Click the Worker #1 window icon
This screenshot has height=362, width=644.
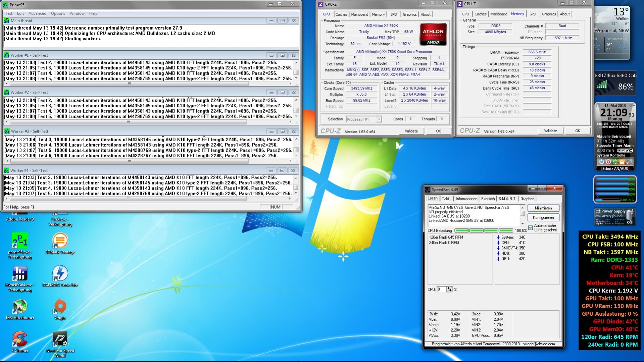point(7,55)
